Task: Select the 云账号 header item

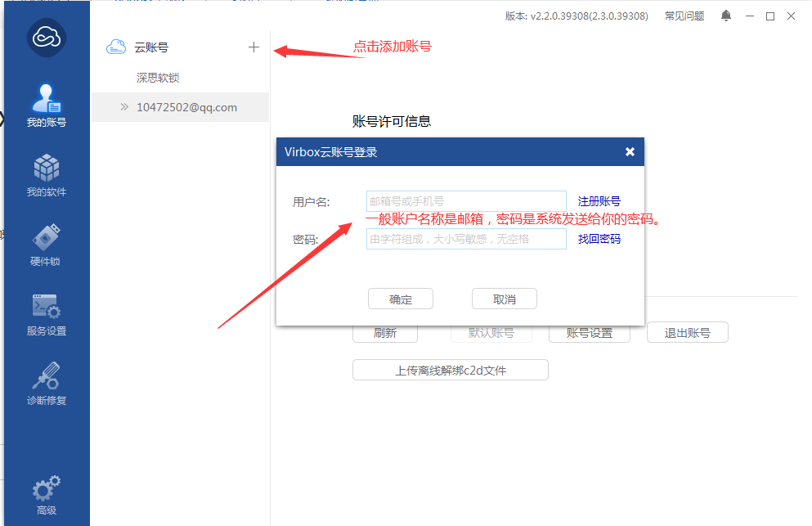Action: 151,47
